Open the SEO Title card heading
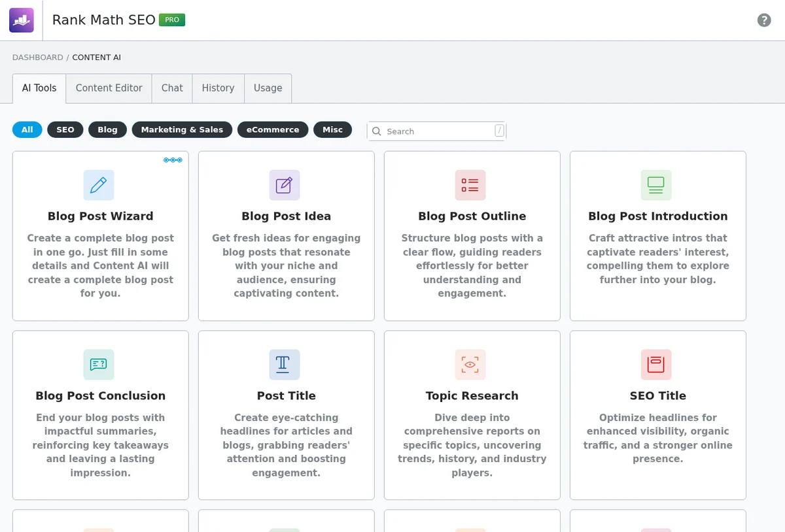Image resolution: width=785 pixels, height=532 pixels. click(658, 396)
